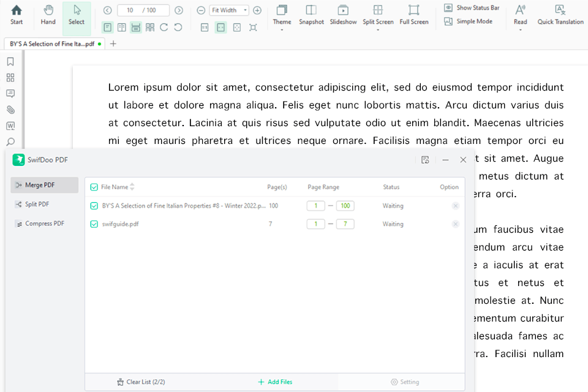Go to the next page arrow
The image size is (588, 392).
coord(179,10)
